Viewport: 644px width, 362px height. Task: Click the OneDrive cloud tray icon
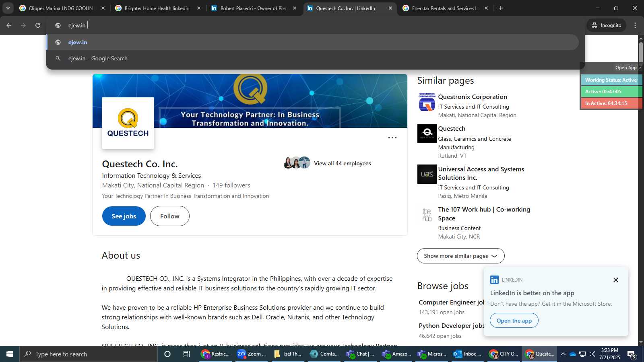(x=573, y=354)
